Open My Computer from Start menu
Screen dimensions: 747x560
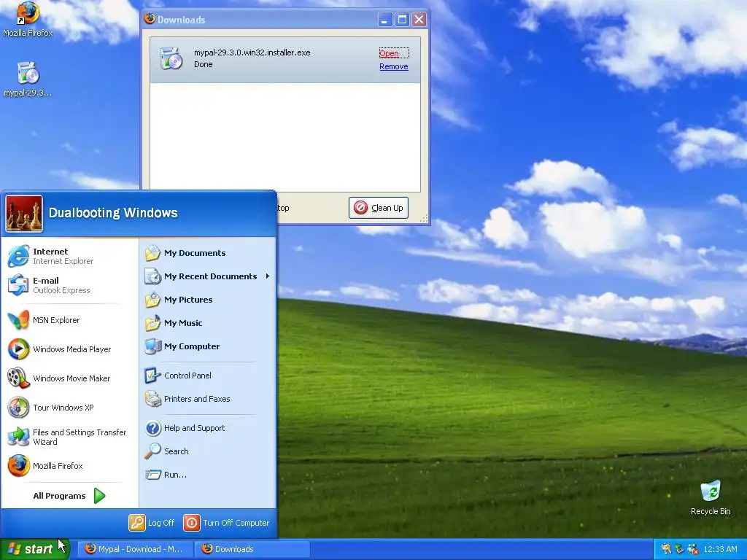[x=207, y=346]
